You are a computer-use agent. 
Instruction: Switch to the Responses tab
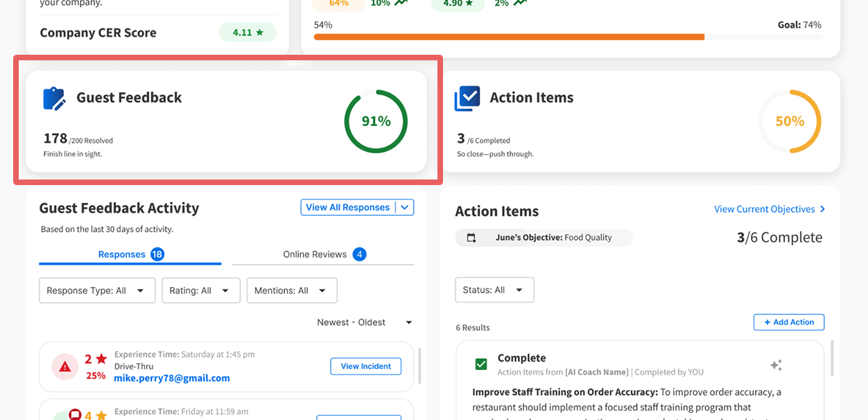[130, 254]
